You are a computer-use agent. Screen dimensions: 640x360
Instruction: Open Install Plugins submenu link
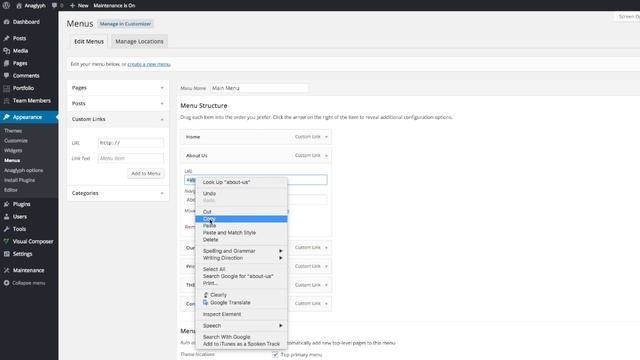pyautogui.click(x=20, y=180)
